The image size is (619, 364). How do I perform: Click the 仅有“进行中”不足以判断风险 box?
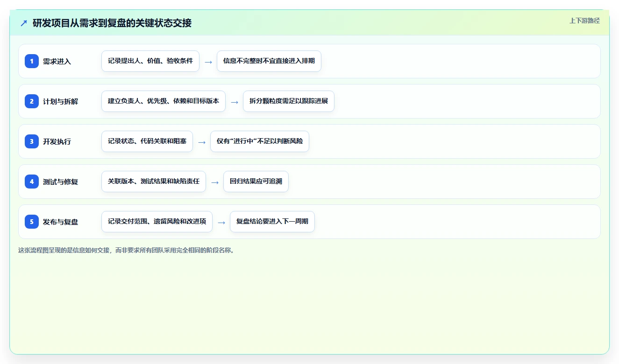click(260, 141)
